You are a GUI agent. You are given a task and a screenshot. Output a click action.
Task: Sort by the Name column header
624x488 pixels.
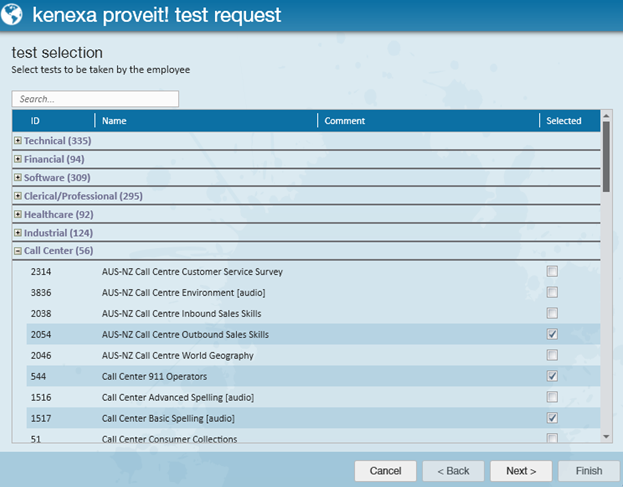click(x=114, y=121)
